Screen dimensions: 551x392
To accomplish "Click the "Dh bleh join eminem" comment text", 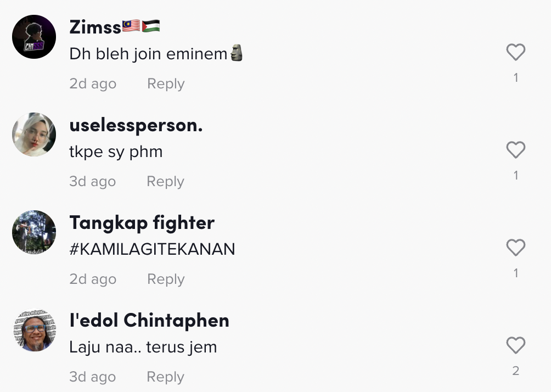I will coord(148,54).
